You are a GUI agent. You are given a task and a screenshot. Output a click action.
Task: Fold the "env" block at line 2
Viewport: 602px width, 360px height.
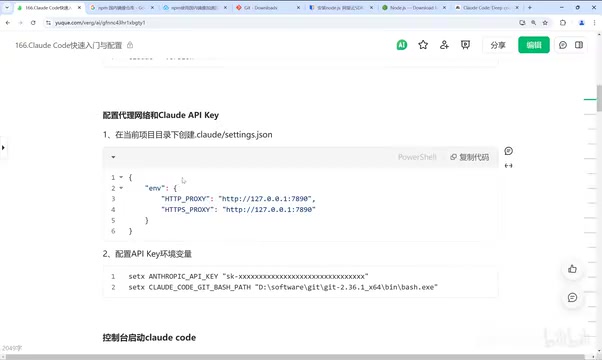click(x=121, y=188)
